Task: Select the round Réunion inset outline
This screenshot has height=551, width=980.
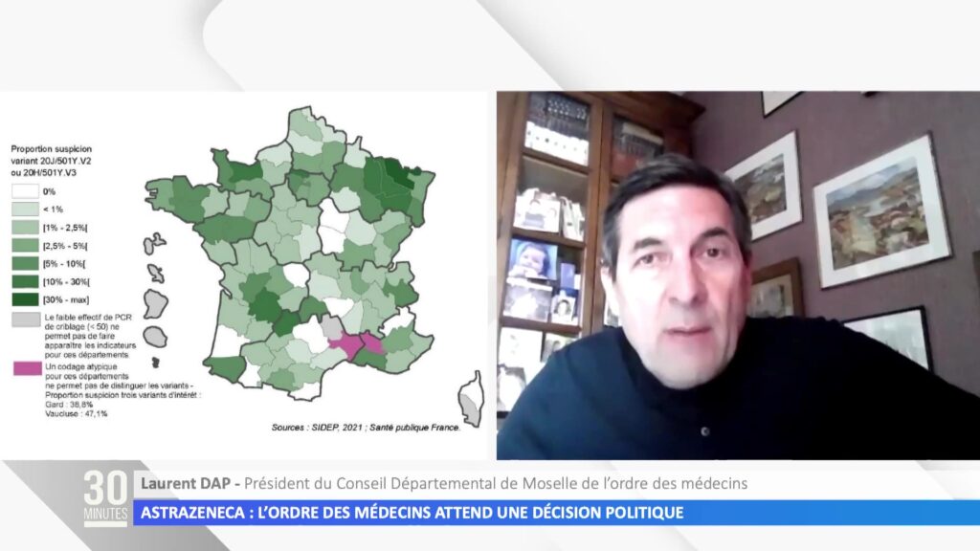Action: tap(155, 338)
